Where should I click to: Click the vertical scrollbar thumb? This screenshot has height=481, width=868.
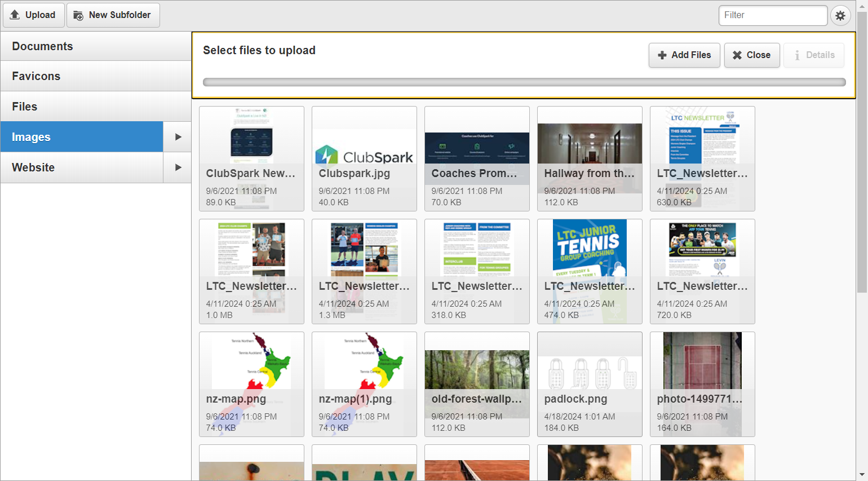[x=862, y=152]
